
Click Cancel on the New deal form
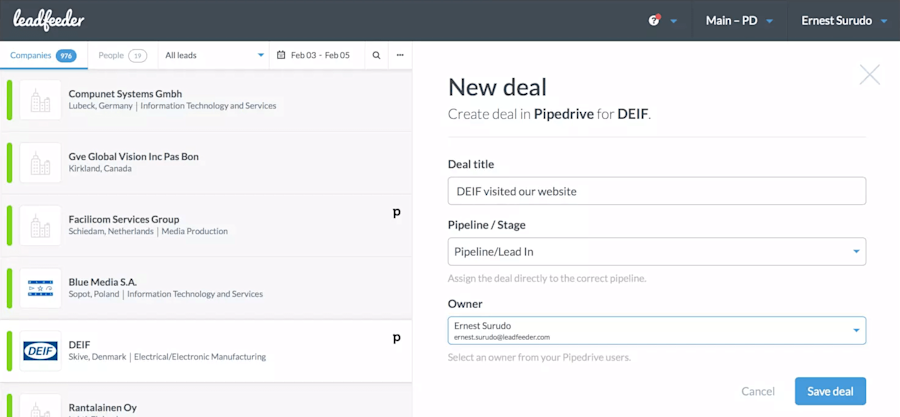(x=758, y=392)
